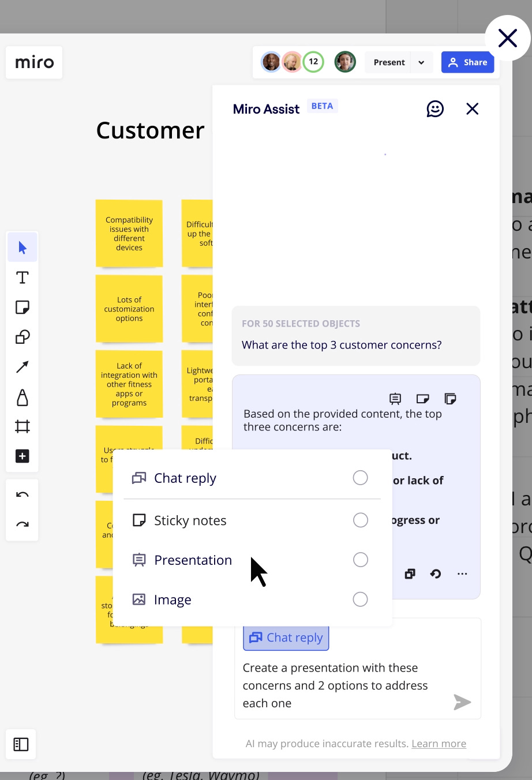Choose Chat reply menu option
This screenshot has height=780, width=532.
(252, 478)
